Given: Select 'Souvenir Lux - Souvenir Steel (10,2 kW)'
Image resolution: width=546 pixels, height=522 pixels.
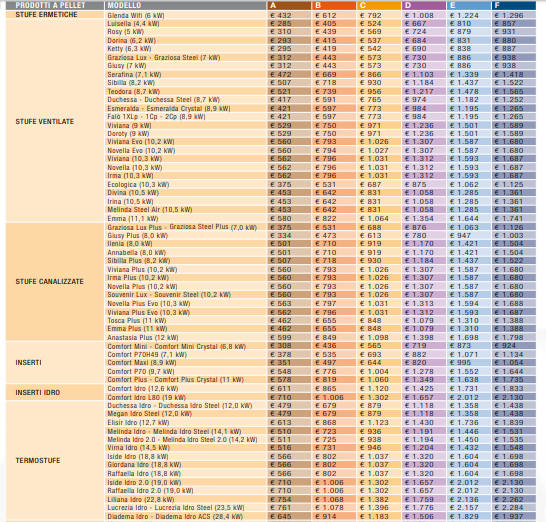Looking at the screenshot, I should [x=169, y=295].
